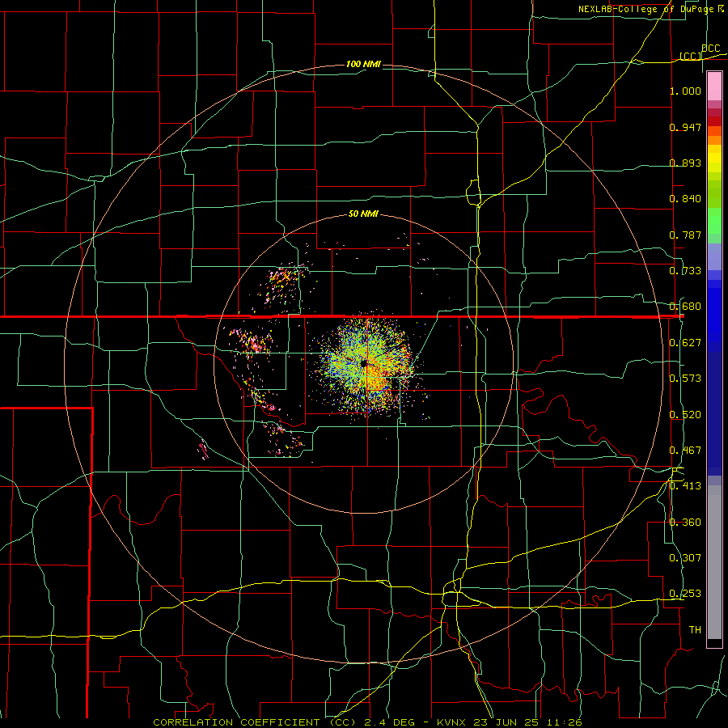Viewport: 728px width, 728px height.
Task: Click the 0.307 scale value
Action: pos(685,558)
